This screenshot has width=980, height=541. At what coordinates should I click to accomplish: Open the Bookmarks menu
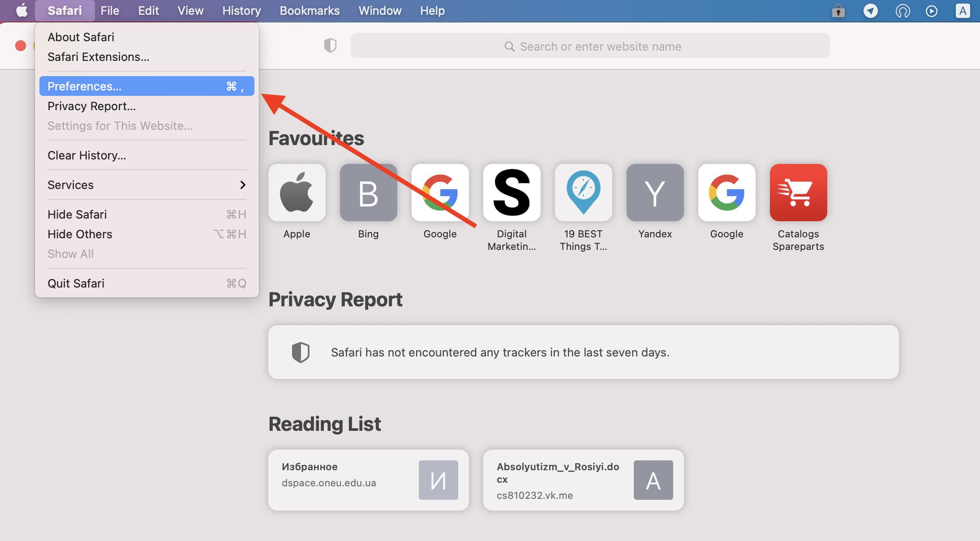pos(309,10)
